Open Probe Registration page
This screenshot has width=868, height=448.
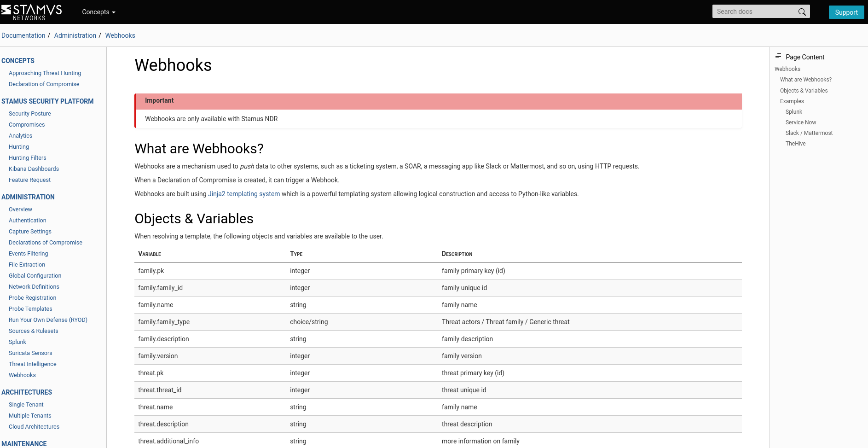[33, 298]
